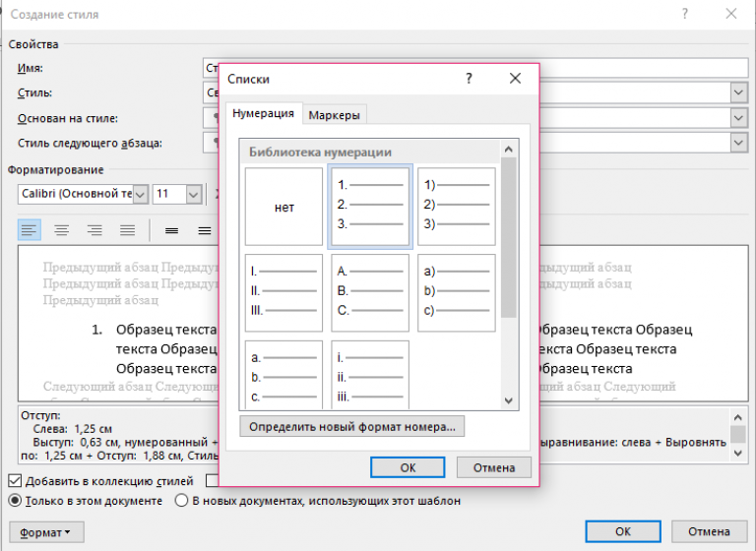Select Roman numeral I. II. III. format
Viewport: 756px width, 551px height.
[283, 293]
